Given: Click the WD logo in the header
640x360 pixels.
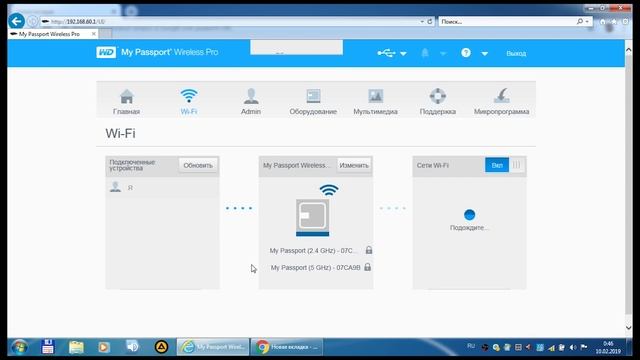Looking at the screenshot, I should coord(106,52).
